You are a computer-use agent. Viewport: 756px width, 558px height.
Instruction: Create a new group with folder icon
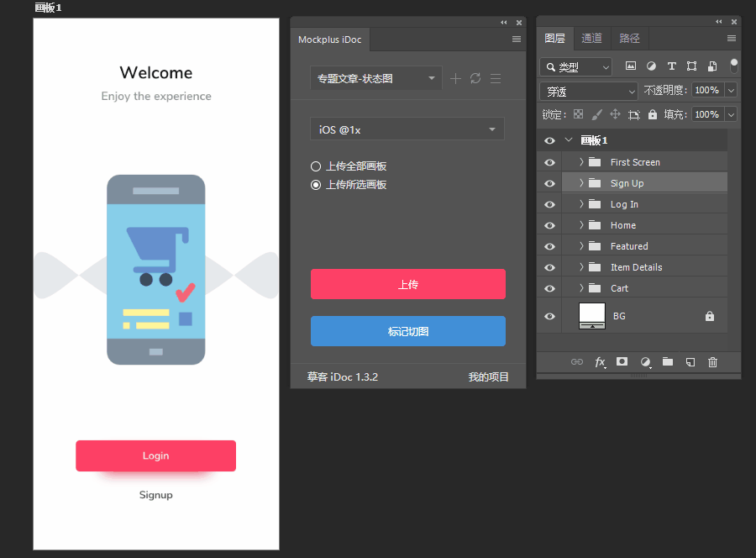click(668, 362)
